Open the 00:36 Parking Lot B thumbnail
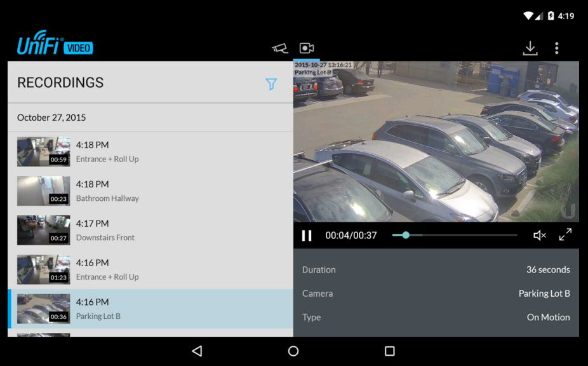Screen dimensions: 588x366 [44, 309]
